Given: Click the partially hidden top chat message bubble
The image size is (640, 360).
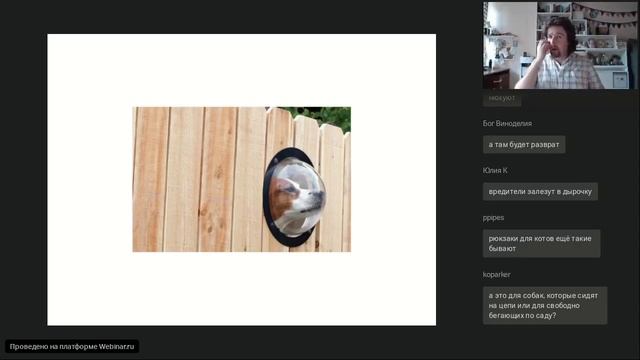Looking at the screenshot, I should [502, 98].
